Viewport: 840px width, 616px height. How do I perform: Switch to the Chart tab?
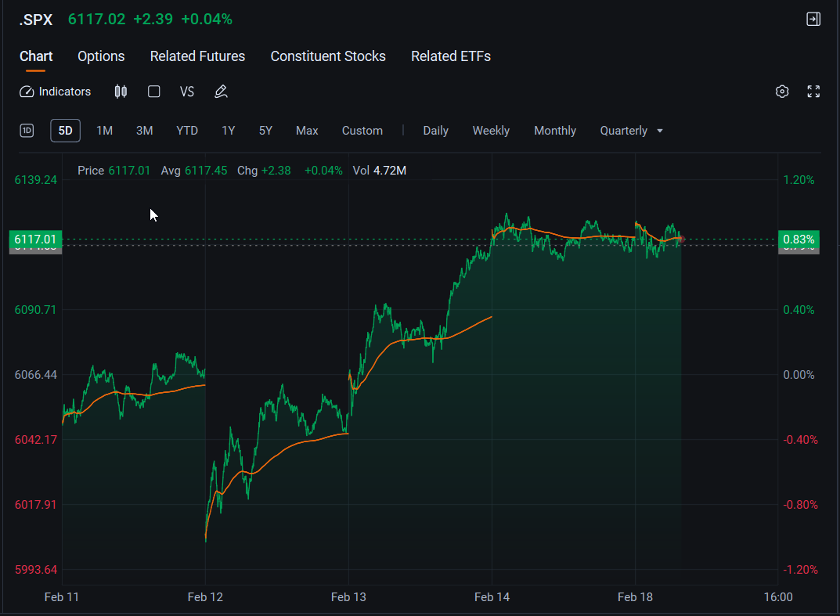pos(36,56)
